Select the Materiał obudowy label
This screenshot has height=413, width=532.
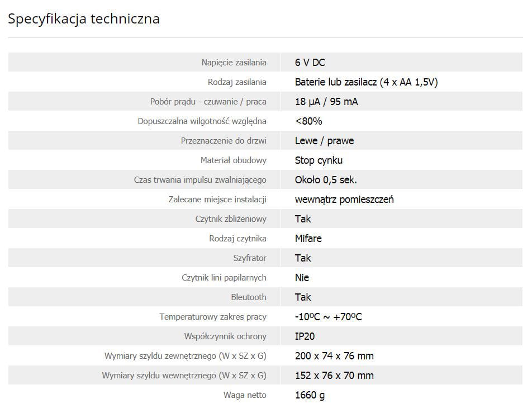233,160
